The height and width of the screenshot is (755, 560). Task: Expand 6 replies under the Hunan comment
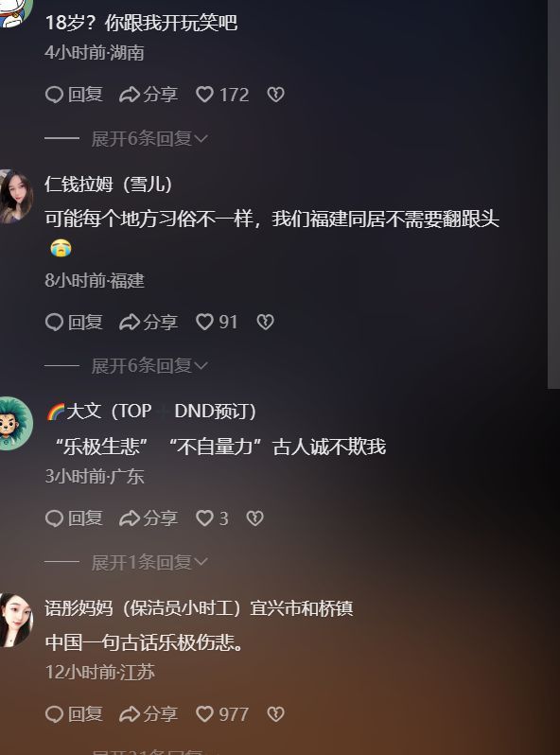[x=149, y=139]
